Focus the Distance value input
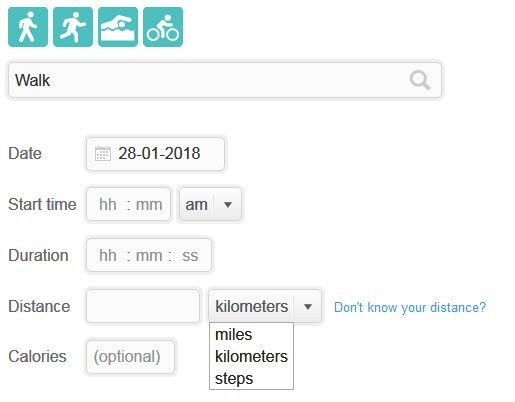This screenshot has width=515, height=402. [143, 306]
